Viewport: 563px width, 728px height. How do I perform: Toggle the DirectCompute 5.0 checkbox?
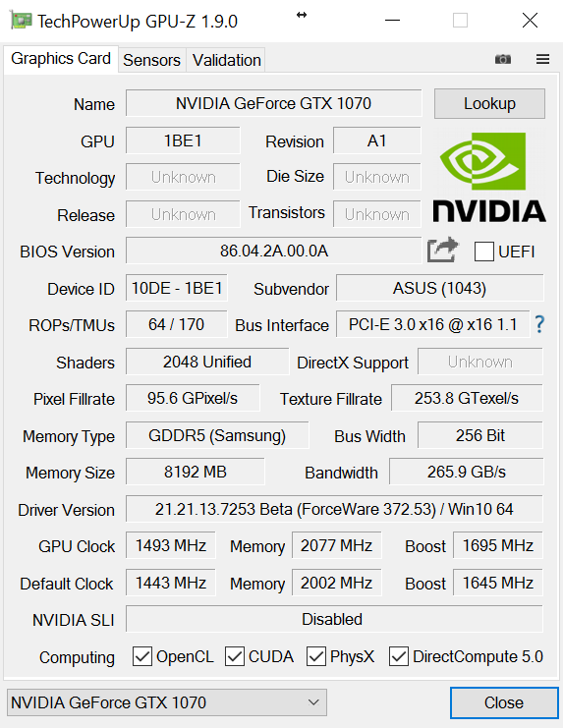tap(399, 656)
